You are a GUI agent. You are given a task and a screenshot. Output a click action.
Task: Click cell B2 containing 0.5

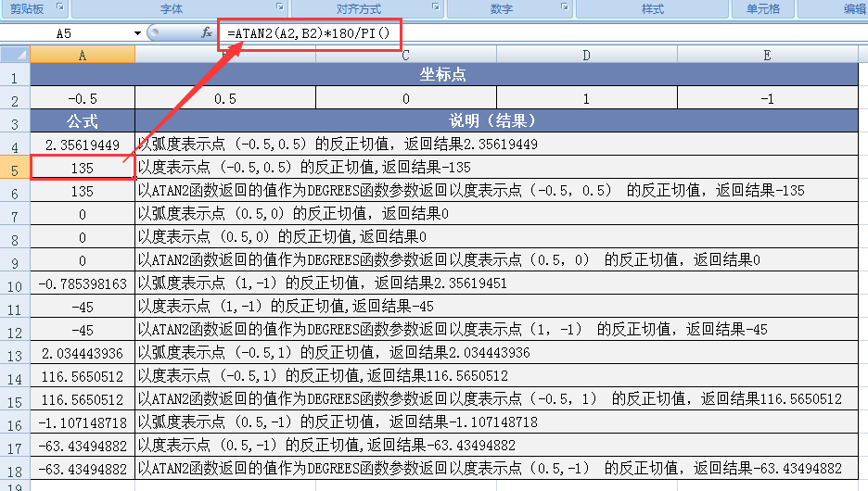click(225, 98)
